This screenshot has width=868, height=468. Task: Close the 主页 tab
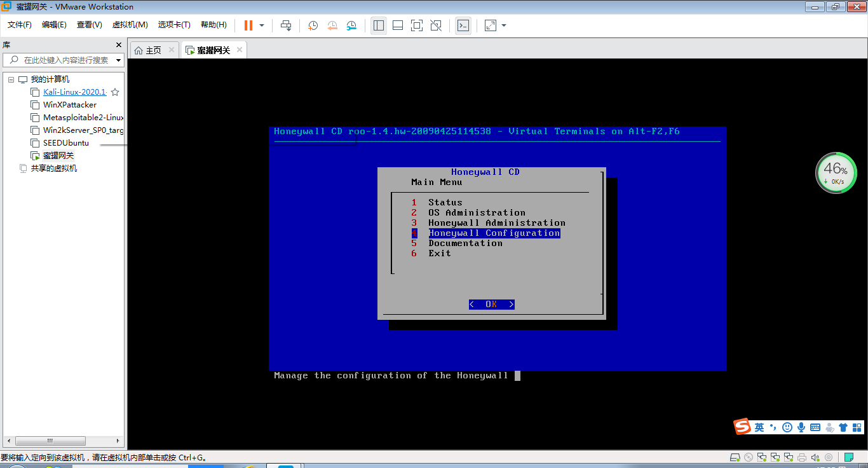coord(172,50)
